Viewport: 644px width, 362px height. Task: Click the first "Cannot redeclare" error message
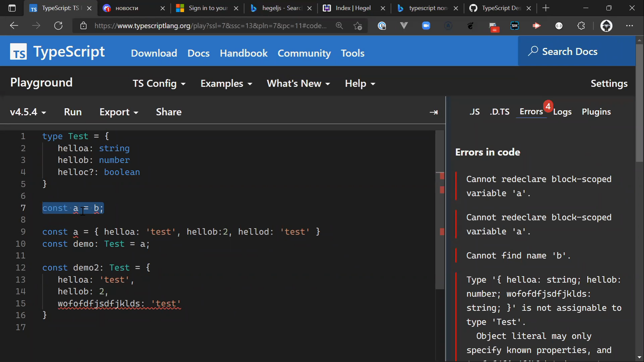(539, 186)
